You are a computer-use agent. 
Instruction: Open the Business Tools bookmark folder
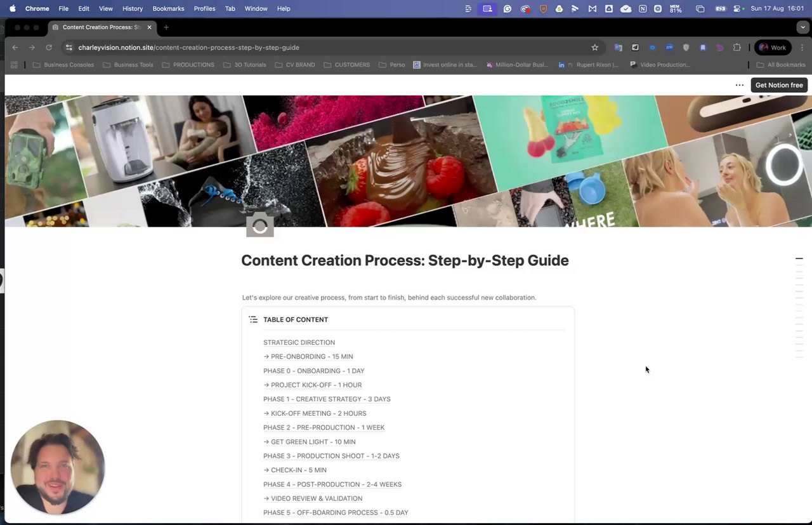click(128, 65)
